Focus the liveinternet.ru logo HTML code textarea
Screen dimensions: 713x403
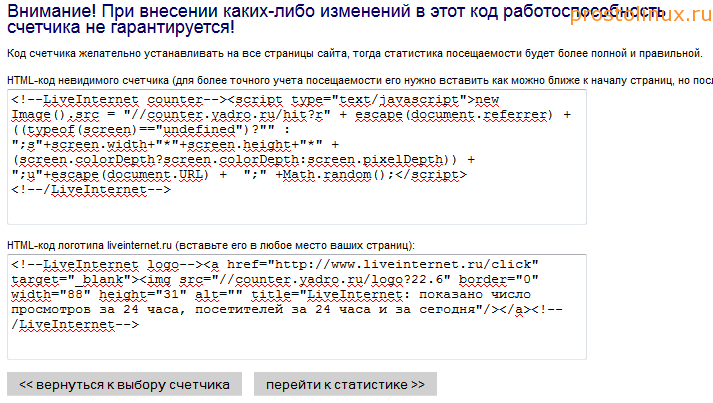point(297,307)
